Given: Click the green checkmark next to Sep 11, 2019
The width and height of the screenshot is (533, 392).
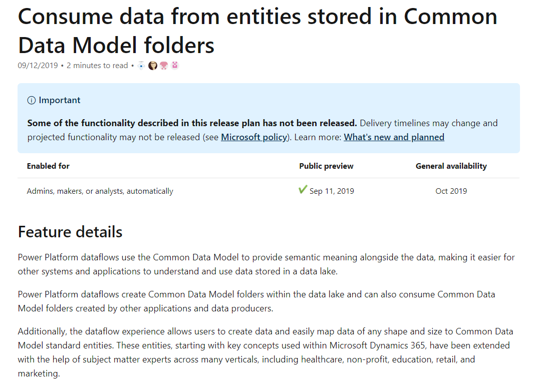Looking at the screenshot, I should [303, 190].
